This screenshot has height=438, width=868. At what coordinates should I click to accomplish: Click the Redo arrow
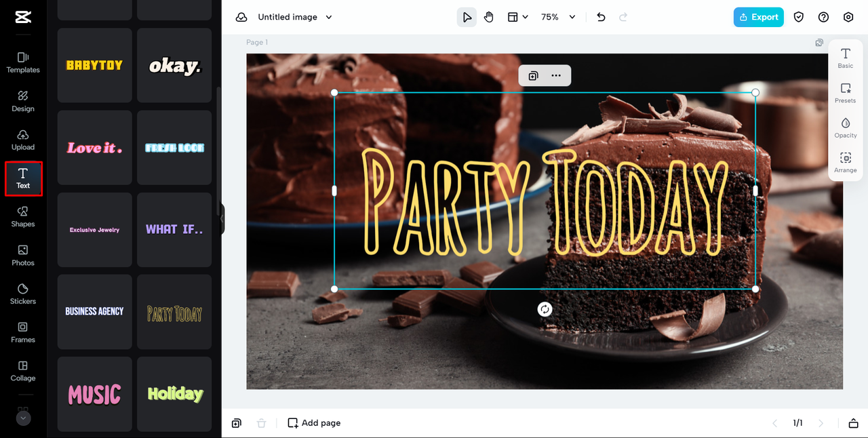(x=623, y=17)
